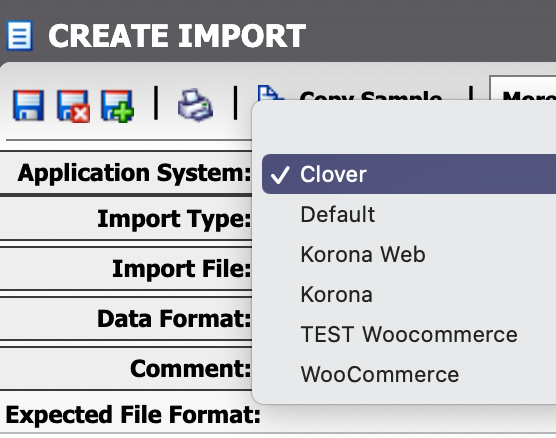Image resolution: width=556 pixels, height=438 pixels.
Task: Click Save and New icon with green plus
Action: (117, 106)
